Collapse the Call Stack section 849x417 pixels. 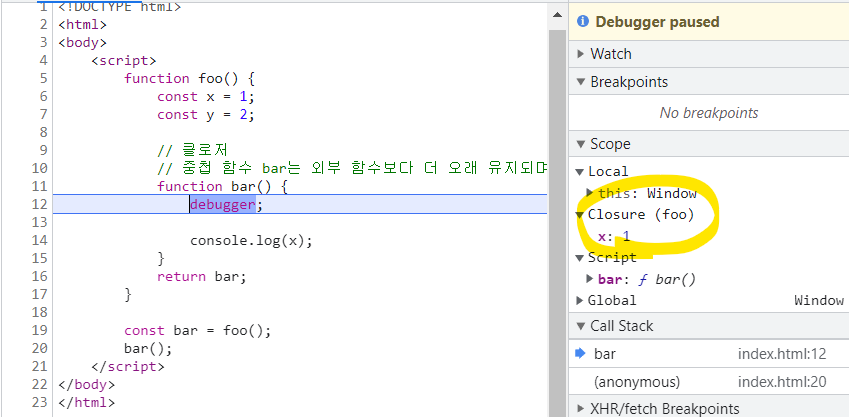coord(581,326)
